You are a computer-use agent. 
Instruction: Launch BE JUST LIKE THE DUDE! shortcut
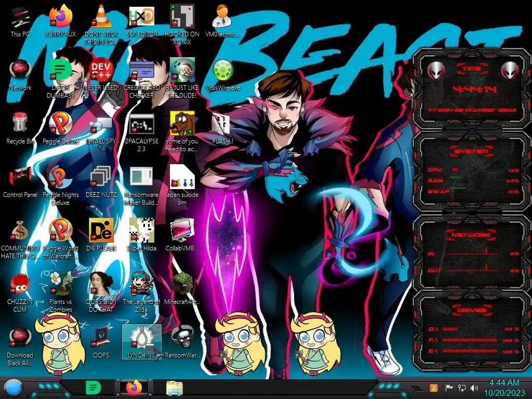click(182, 78)
